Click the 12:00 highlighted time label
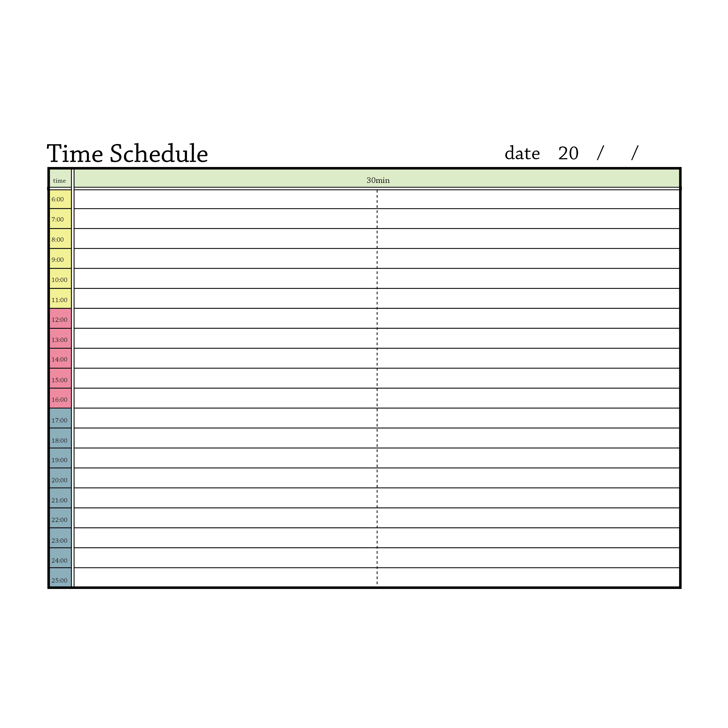The image size is (728, 728). tap(60, 319)
